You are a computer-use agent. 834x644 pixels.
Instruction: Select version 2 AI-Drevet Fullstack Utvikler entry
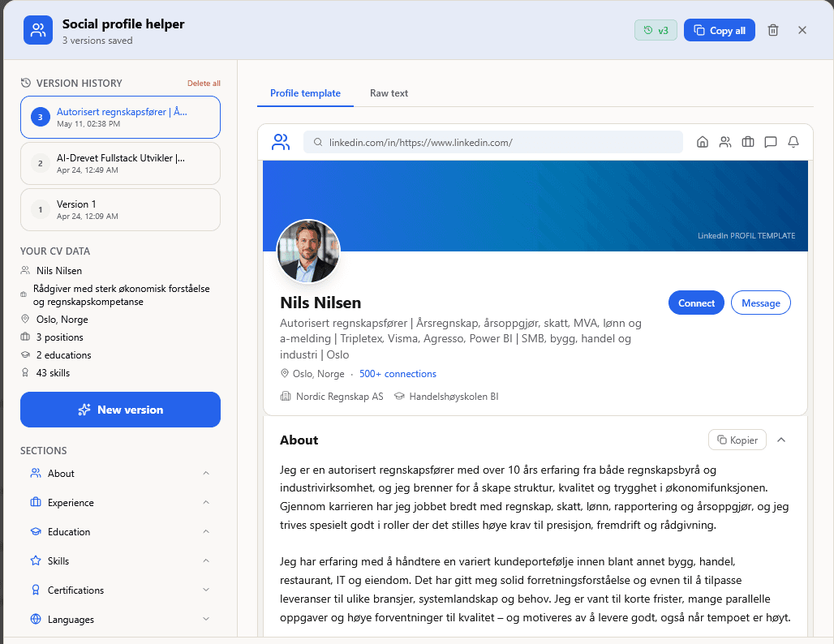[x=120, y=163]
